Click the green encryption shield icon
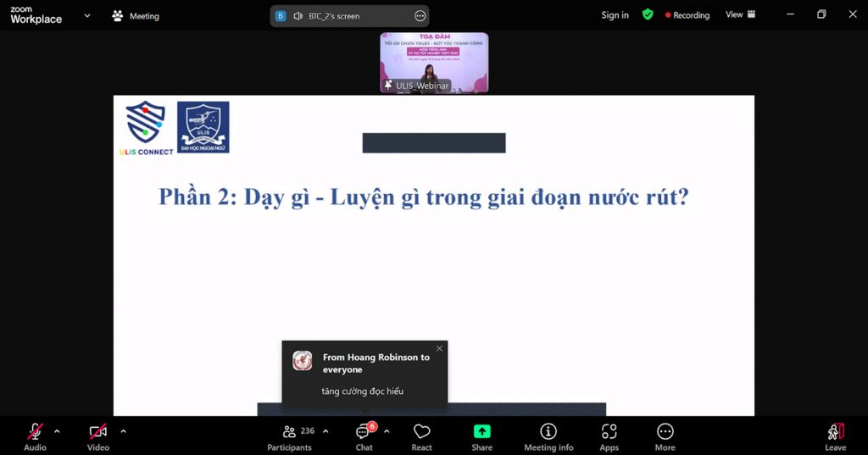The image size is (868, 455). coord(648,14)
